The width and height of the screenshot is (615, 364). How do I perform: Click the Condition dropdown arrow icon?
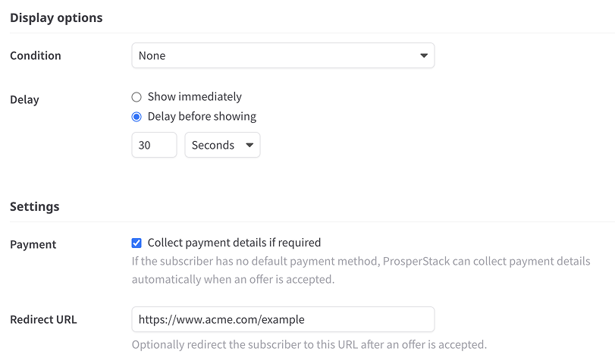pos(424,55)
